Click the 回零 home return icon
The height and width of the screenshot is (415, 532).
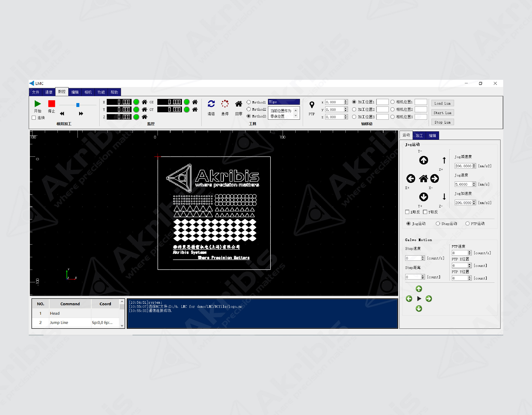239,104
